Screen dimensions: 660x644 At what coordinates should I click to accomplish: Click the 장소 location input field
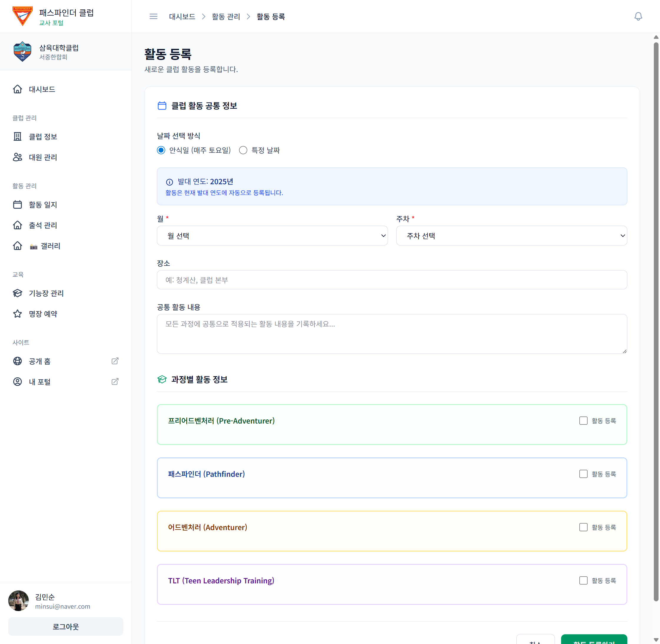tap(392, 280)
